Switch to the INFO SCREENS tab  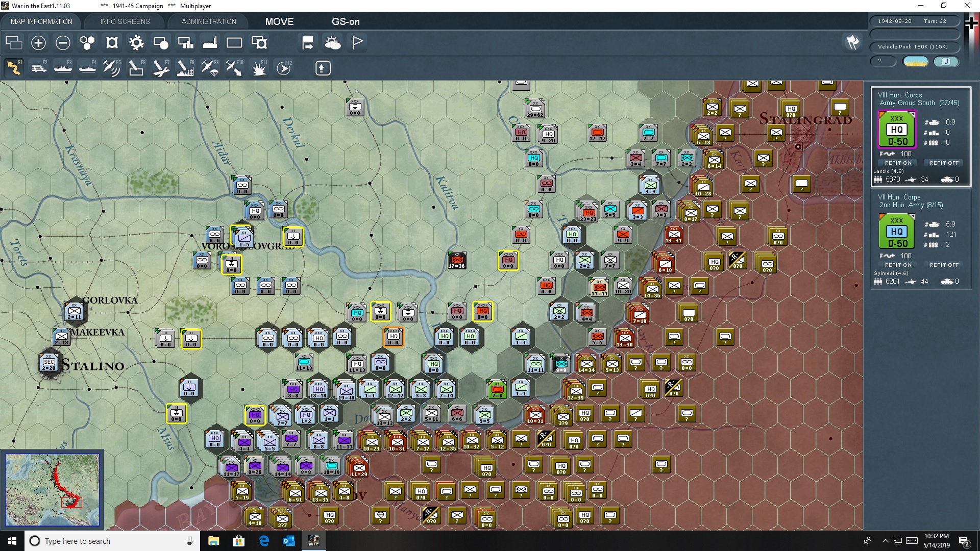click(x=125, y=21)
